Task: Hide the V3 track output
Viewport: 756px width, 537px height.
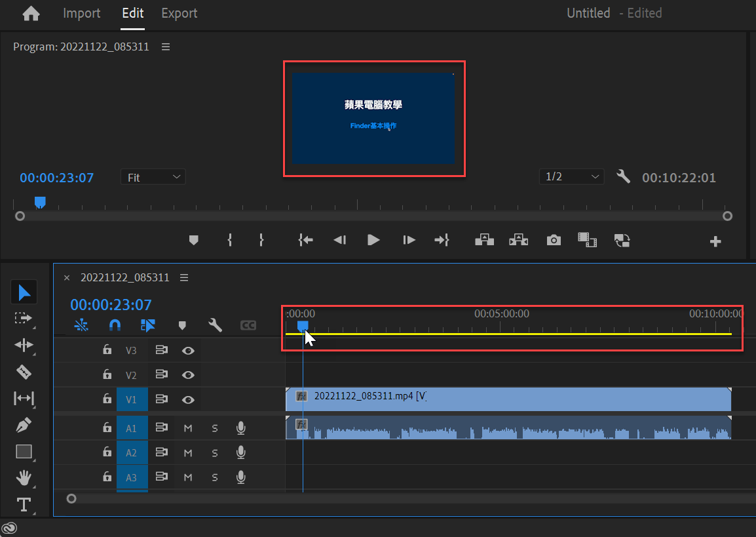Action: (x=188, y=351)
